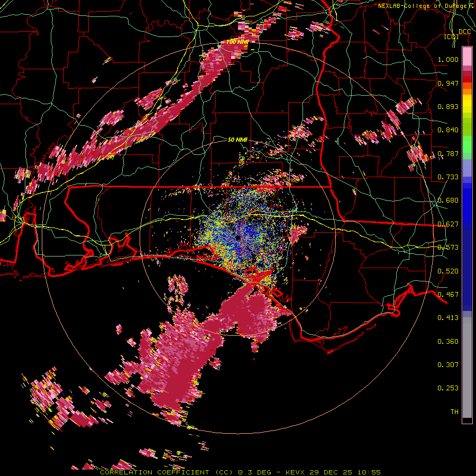
Task: Click the 0.307 scale value
Action: pyautogui.click(x=448, y=365)
